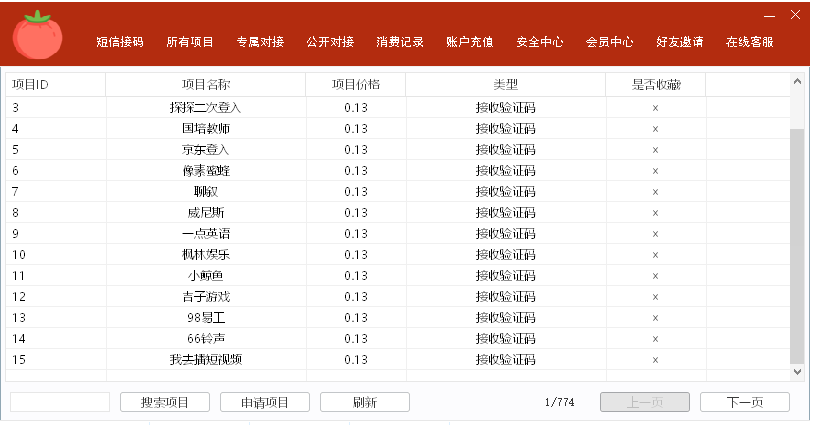This screenshot has height=425, width=815.
Task: Go to next page with 下一页
Action: coord(745,402)
